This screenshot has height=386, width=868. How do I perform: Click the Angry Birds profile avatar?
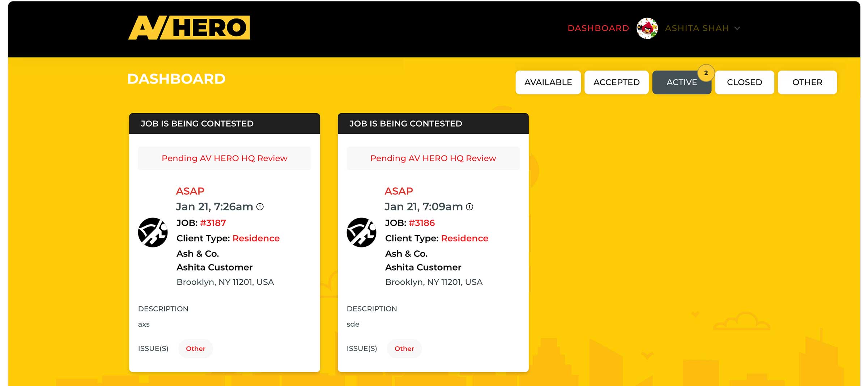(647, 28)
